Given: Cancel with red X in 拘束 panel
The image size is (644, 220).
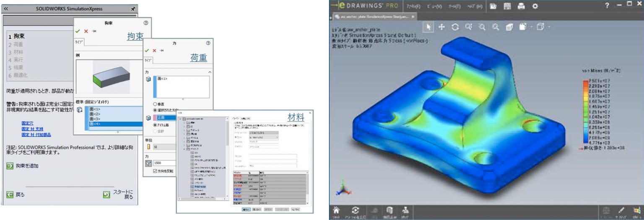Looking at the screenshot, I should point(86,31).
